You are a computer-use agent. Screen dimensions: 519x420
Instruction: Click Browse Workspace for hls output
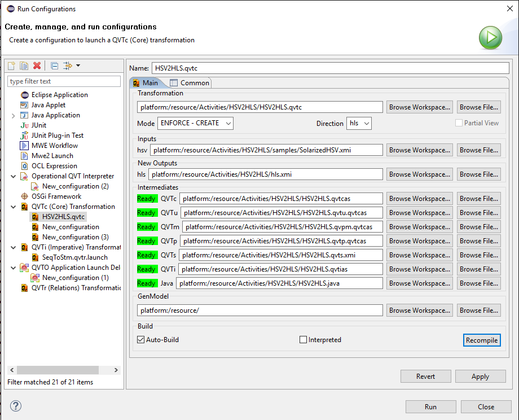tap(419, 174)
